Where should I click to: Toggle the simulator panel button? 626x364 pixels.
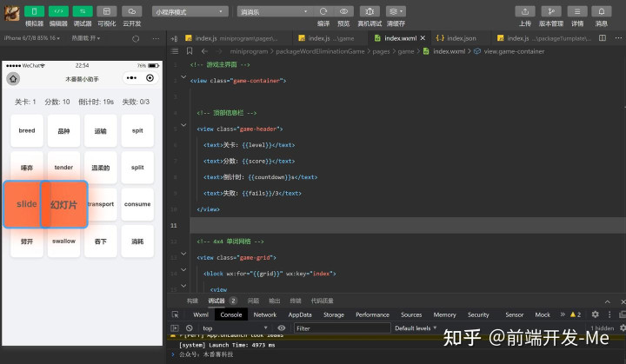34,11
